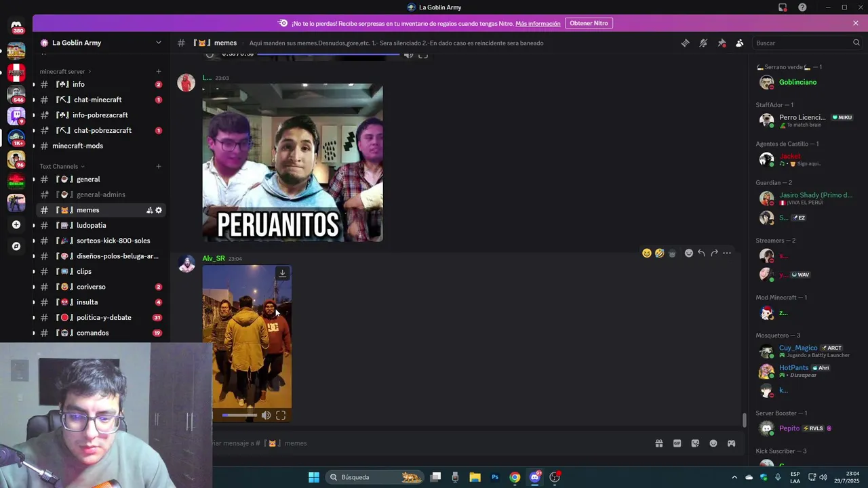
Task: React with the rolling laughing emoji
Action: point(659,253)
